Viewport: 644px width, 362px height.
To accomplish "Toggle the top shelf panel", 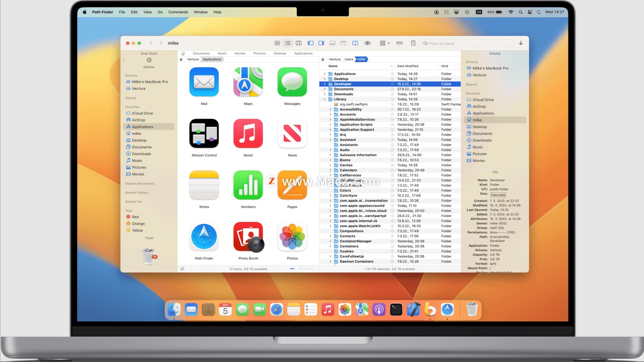I will click(x=343, y=43).
